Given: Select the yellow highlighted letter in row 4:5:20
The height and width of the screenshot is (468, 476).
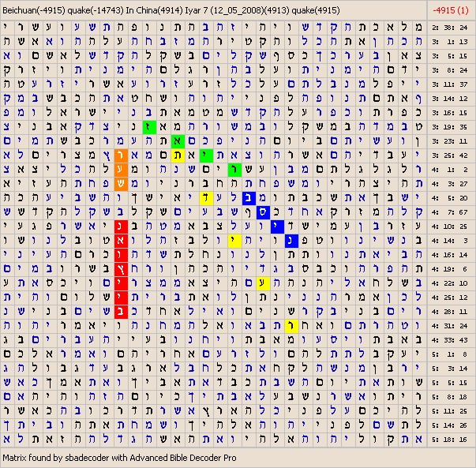Looking at the screenshot, I should click(207, 198).
